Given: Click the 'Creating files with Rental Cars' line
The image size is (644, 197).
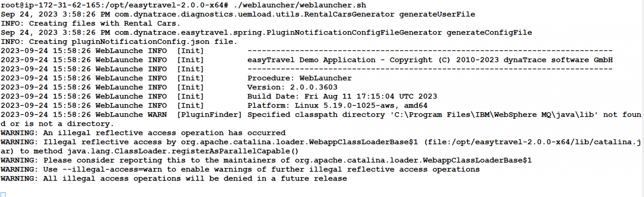Looking at the screenshot, I should (91, 23).
